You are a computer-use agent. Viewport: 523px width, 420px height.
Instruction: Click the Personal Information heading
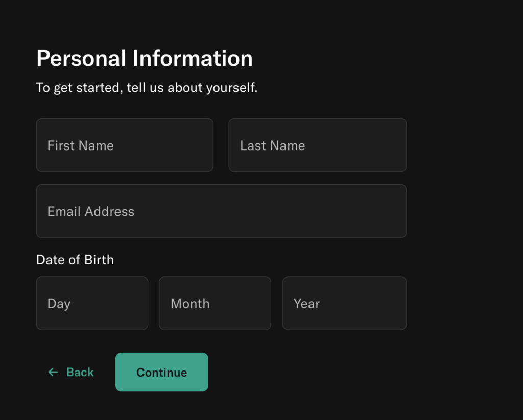click(x=145, y=58)
